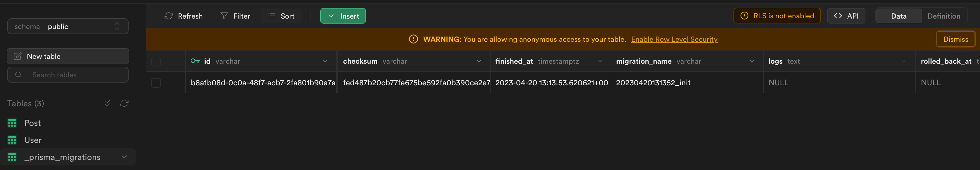Open the Insert dropdown button

pos(343,16)
